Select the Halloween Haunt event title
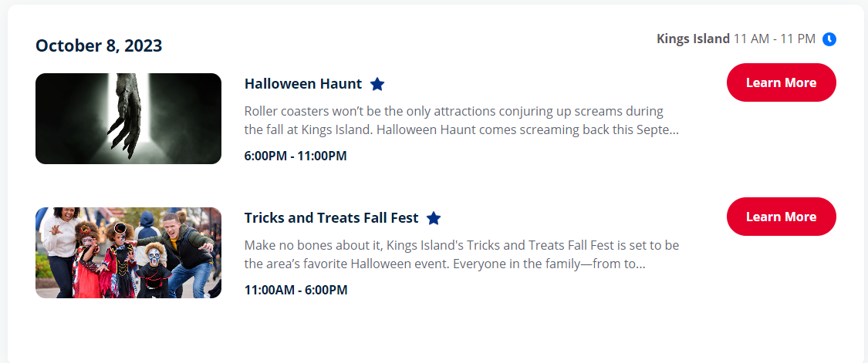The image size is (868, 363). 302,83
